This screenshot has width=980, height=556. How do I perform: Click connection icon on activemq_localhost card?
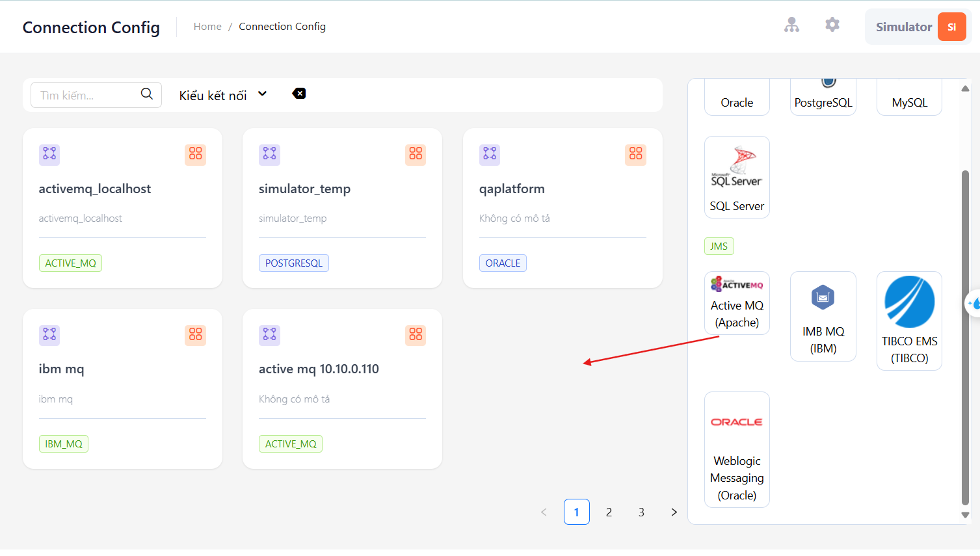(49, 154)
